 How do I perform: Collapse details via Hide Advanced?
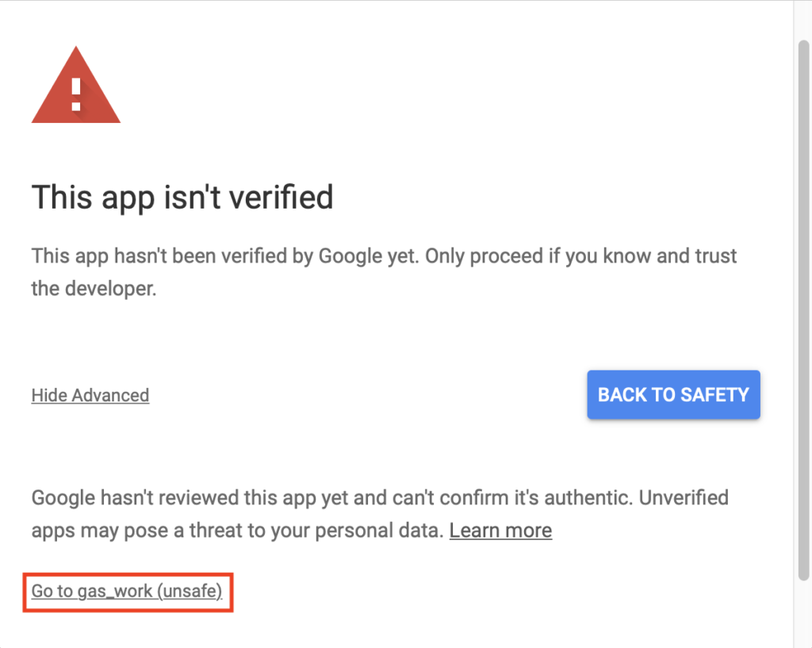pyautogui.click(x=90, y=395)
